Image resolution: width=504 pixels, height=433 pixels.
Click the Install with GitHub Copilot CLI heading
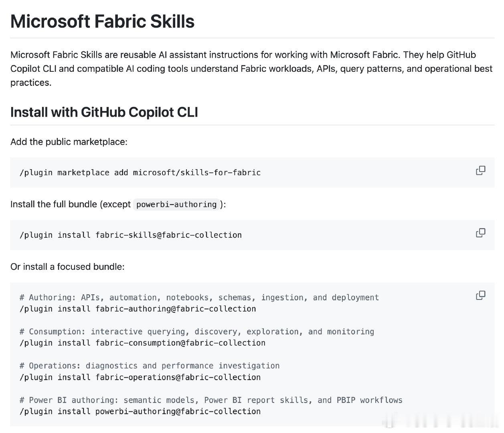pos(104,112)
